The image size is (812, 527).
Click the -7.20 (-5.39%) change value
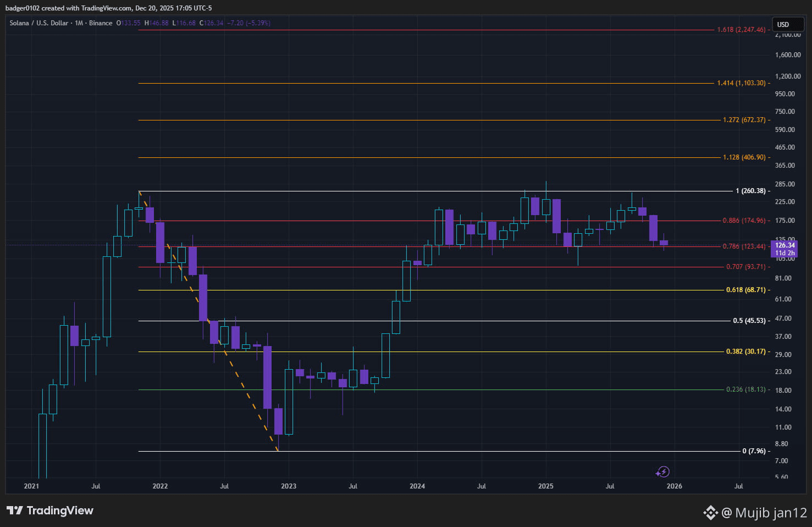pyautogui.click(x=248, y=23)
